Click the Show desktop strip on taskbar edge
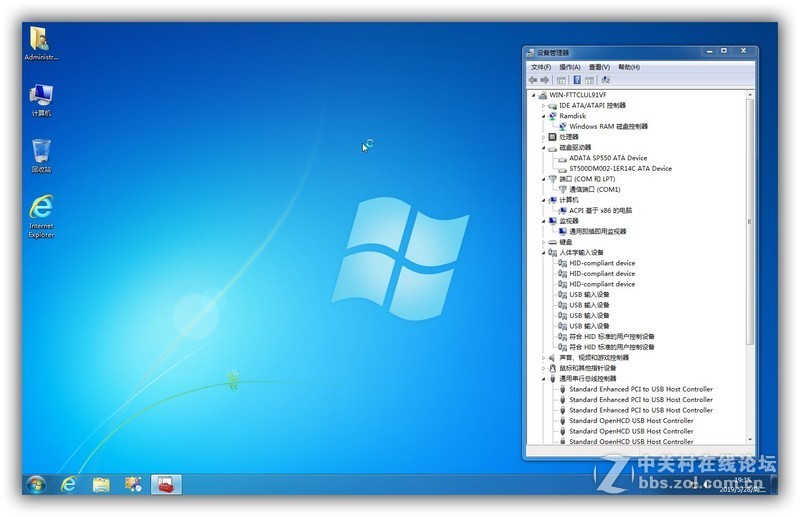This screenshot has width=800, height=517. [774, 484]
